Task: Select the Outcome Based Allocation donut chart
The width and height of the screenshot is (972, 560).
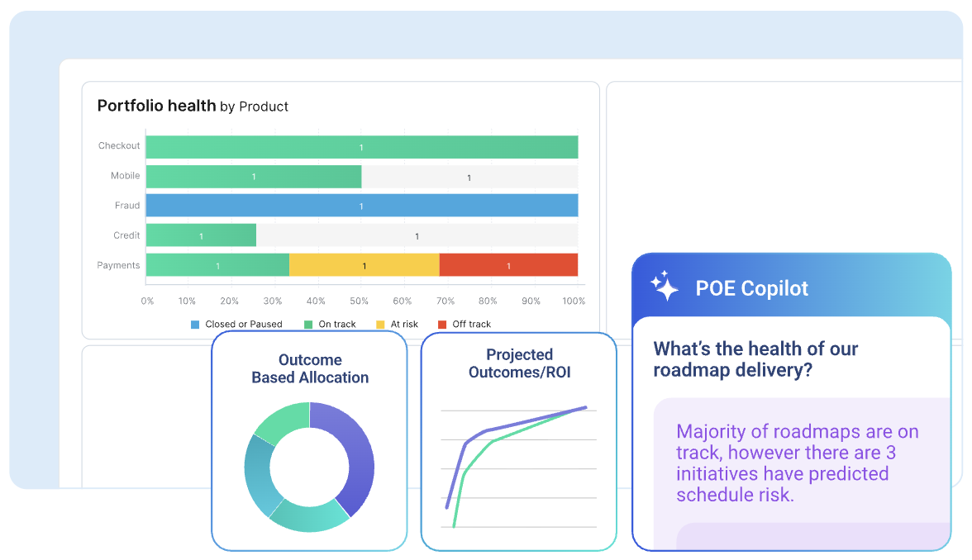Action: [309, 465]
